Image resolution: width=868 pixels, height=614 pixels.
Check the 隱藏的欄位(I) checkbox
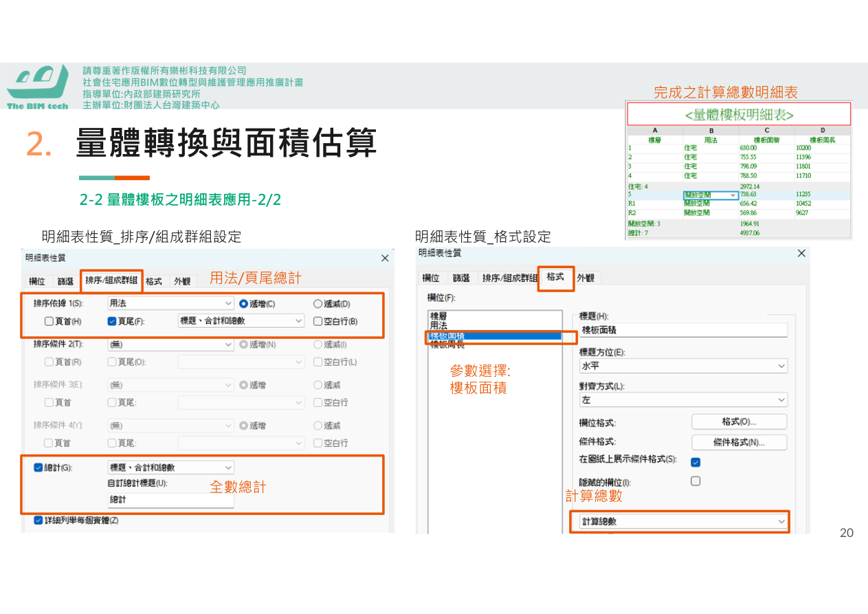coord(695,481)
